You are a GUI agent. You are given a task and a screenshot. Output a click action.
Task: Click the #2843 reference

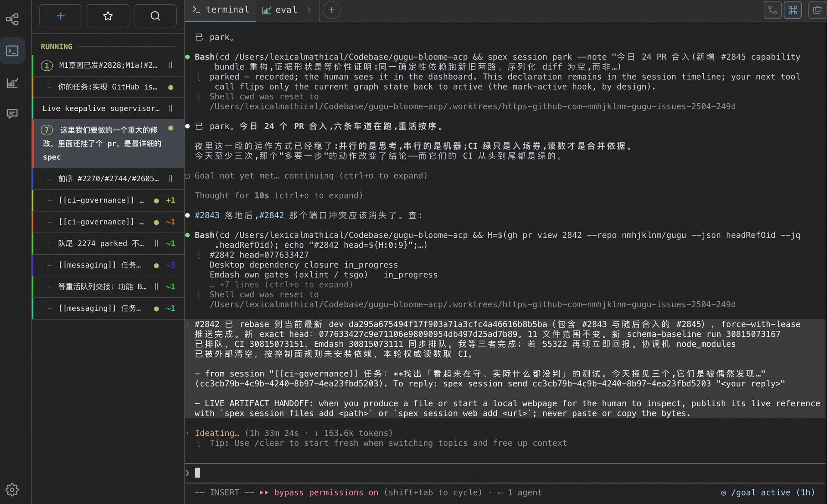coord(207,215)
